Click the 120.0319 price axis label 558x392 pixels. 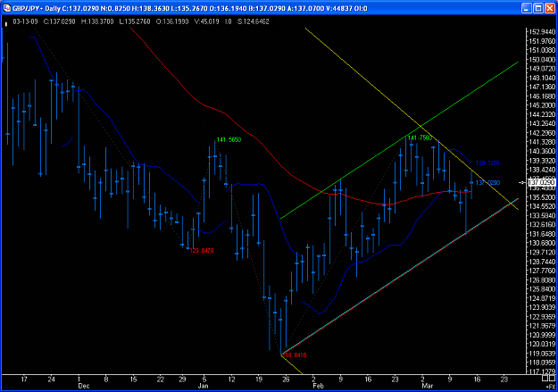coord(542,345)
